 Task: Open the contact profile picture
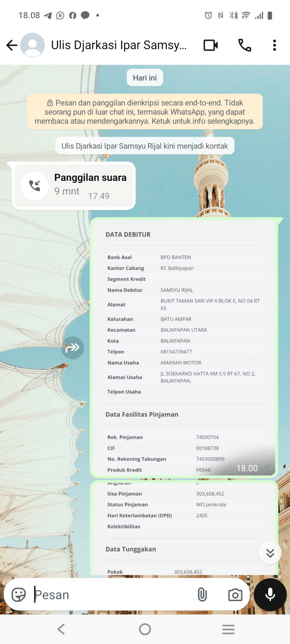(33, 45)
